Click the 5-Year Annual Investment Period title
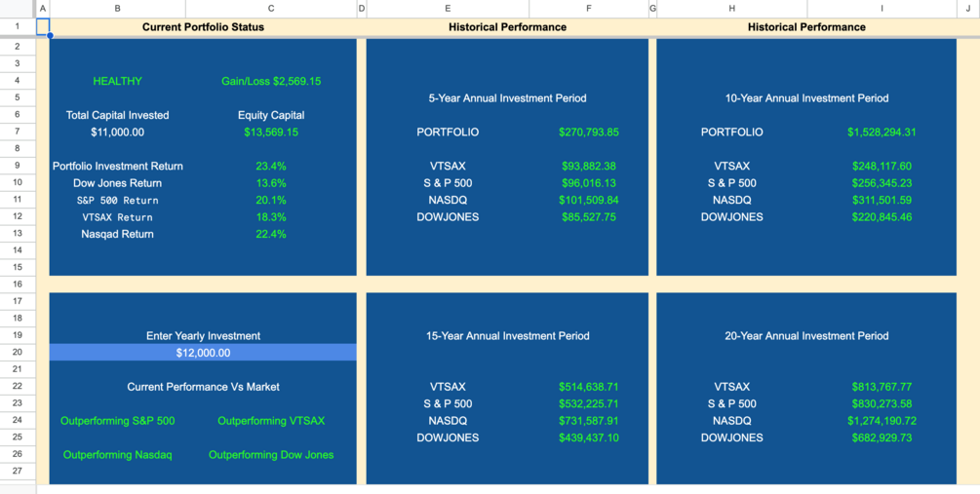The height and width of the screenshot is (494, 980). [507, 98]
